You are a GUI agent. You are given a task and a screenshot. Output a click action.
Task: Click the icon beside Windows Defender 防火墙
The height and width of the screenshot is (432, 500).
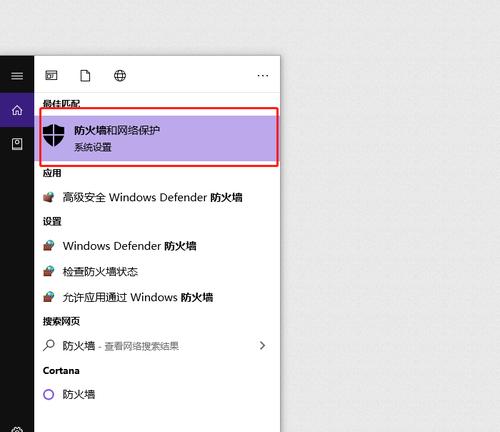tap(49, 246)
